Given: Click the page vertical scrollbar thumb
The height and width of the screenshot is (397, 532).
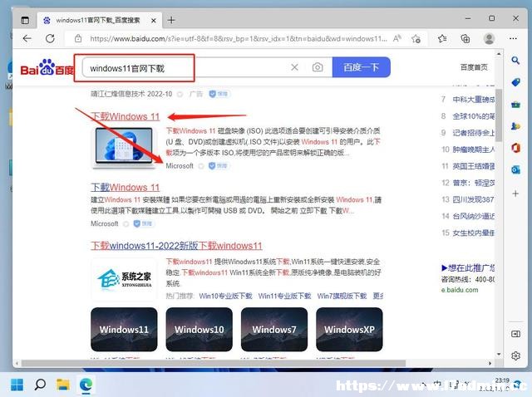Looking at the screenshot, I should [499, 115].
